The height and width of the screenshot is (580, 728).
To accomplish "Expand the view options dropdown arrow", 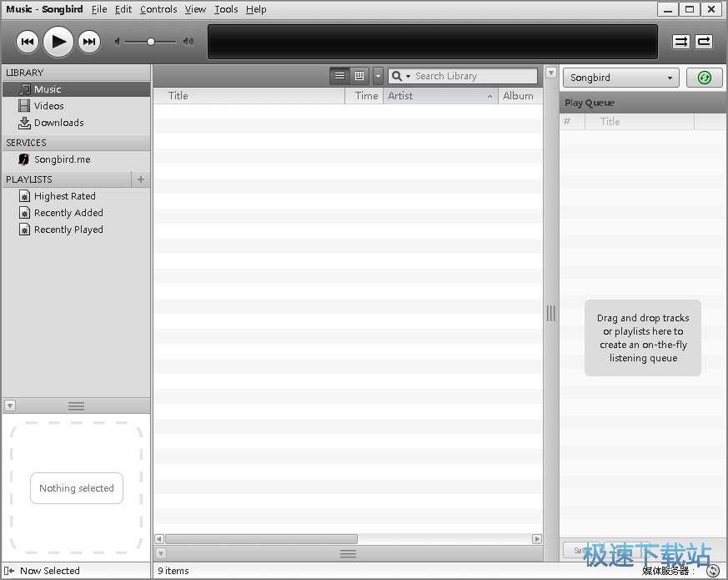I will (378, 76).
